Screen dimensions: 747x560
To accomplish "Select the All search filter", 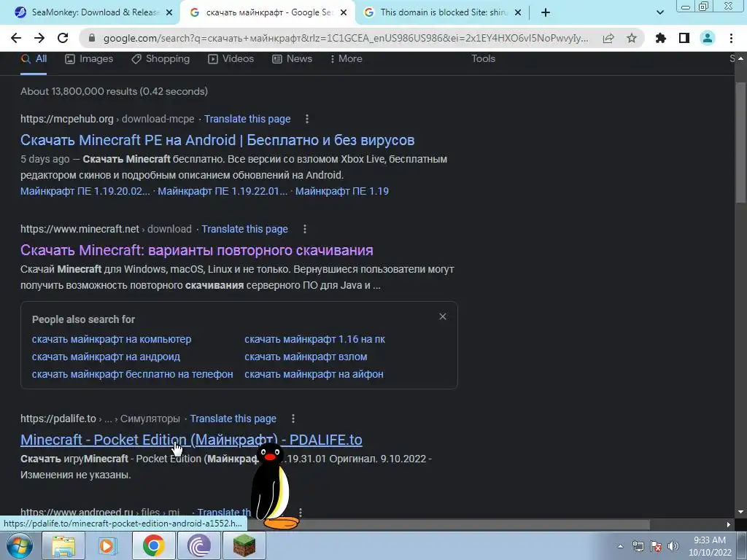I will point(34,59).
